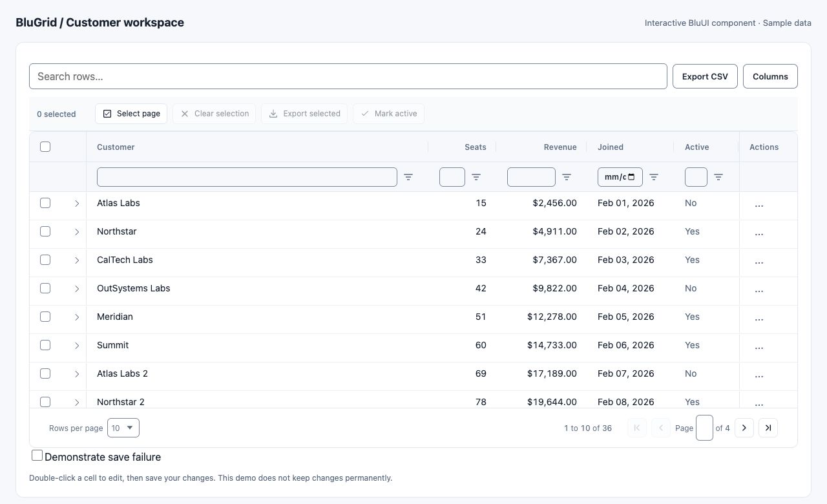The image size is (827, 504).
Task: Sort by the Customer column header
Action: (116, 147)
